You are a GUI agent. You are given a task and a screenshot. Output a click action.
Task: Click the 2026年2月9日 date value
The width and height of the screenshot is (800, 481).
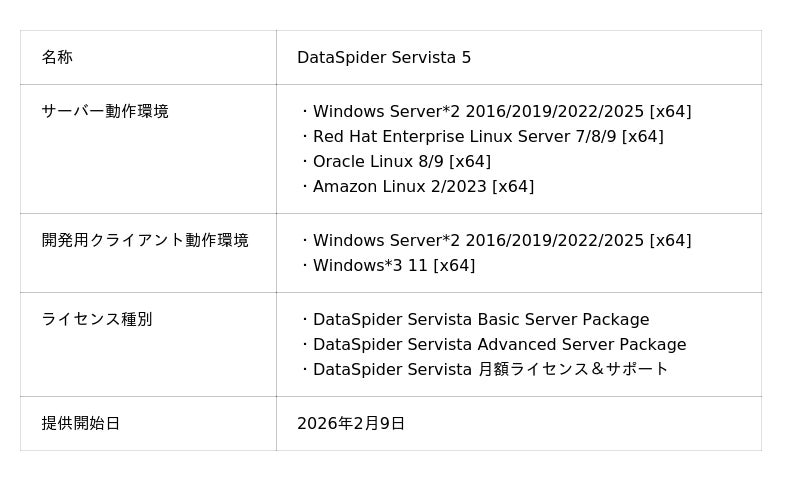(x=351, y=424)
